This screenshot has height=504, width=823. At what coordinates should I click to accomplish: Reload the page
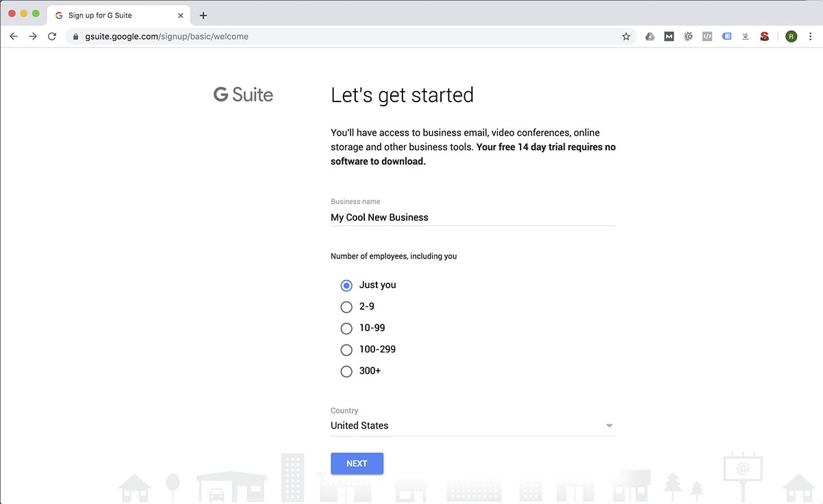[52, 36]
